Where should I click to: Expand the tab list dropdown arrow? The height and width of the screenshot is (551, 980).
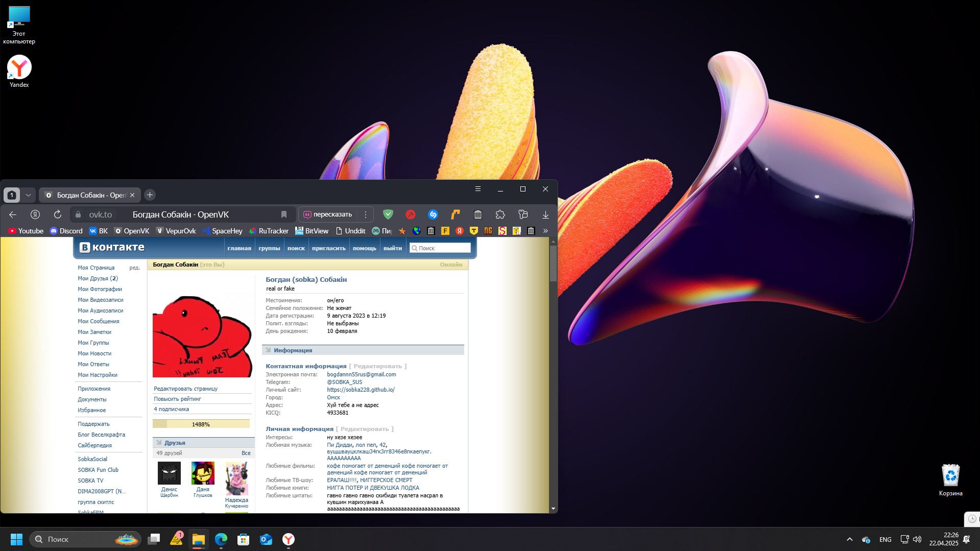click(29, 195)
